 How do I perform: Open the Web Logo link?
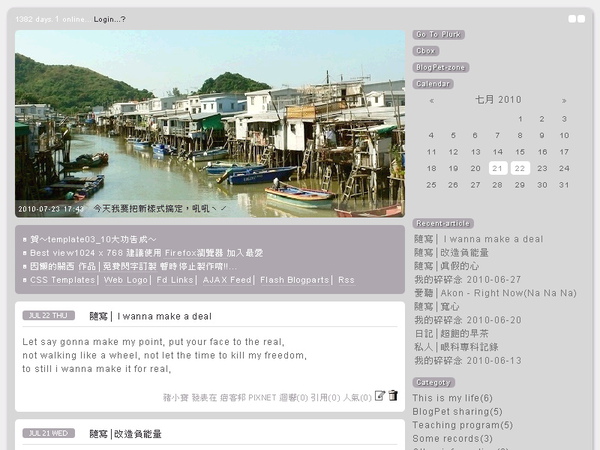click(x=126, y=280)
